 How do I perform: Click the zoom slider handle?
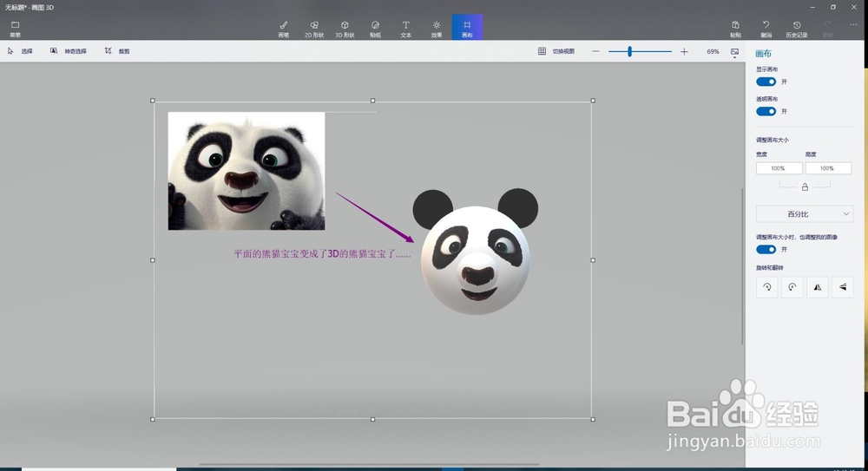(629, 51)
